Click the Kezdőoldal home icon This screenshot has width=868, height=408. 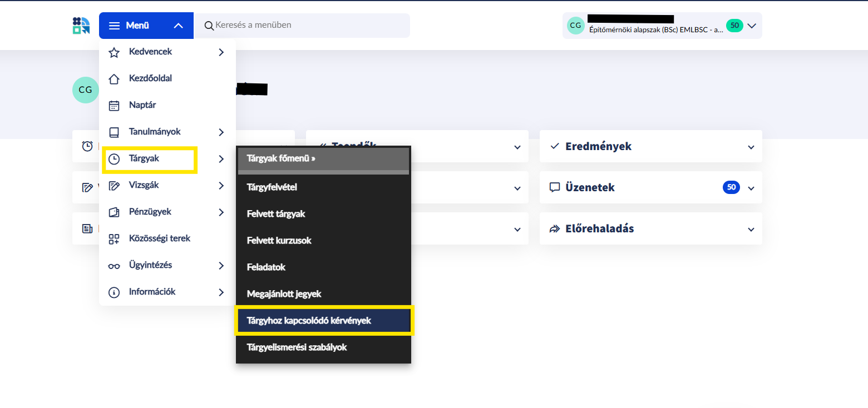click(x=114, y=79)
